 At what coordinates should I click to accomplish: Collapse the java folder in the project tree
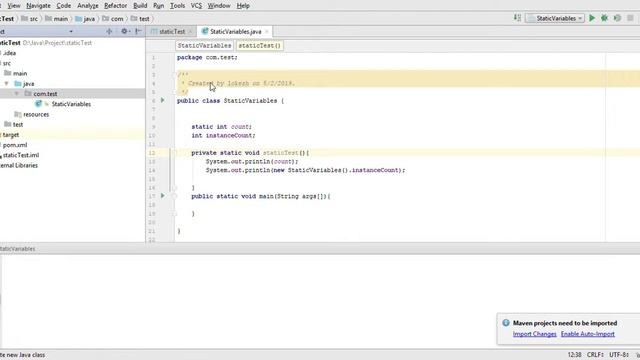click(x=7, y=84)
